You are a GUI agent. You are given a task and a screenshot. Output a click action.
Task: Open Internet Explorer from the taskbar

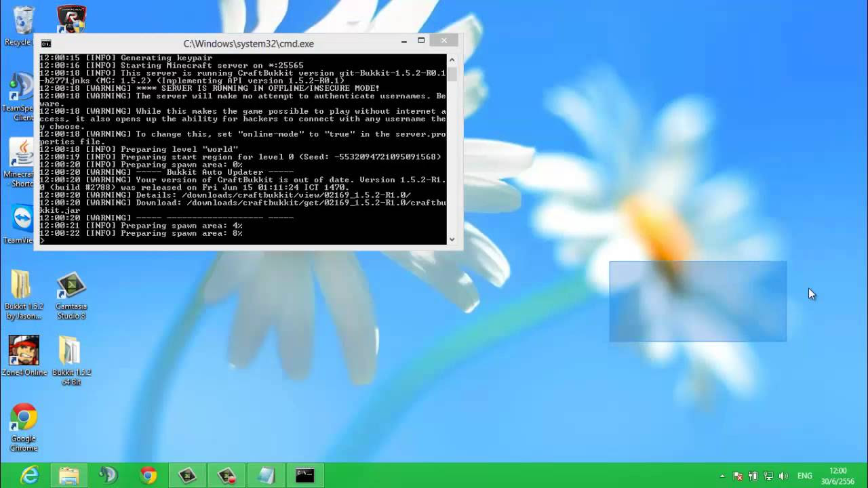coord(29,475)
